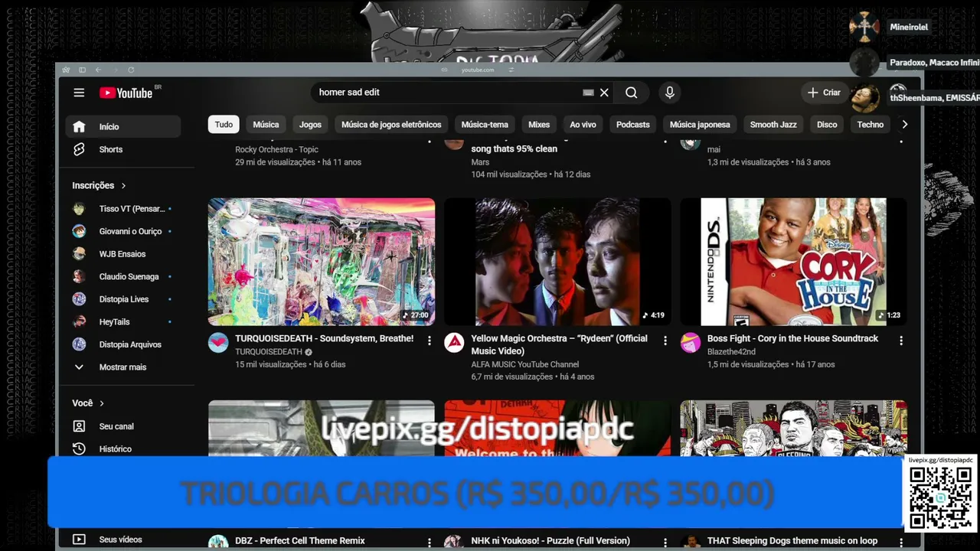Open the Cory in the House thumbnail
This screenshot has width=980, height=551.
click(793, 262)
